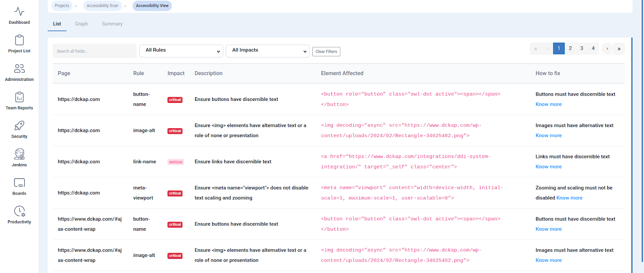Open Know more link for link-name rule
Viewport: 644px width, 273px height.
548,167
